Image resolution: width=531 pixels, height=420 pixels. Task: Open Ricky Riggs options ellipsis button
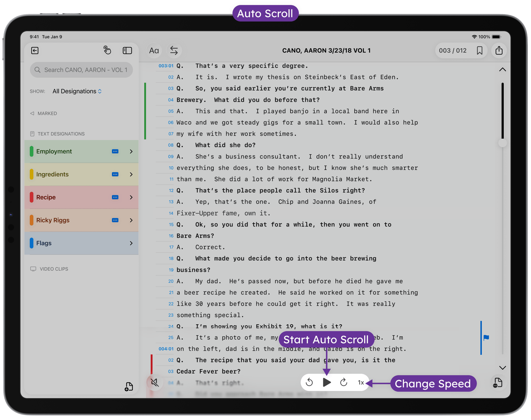115,220
